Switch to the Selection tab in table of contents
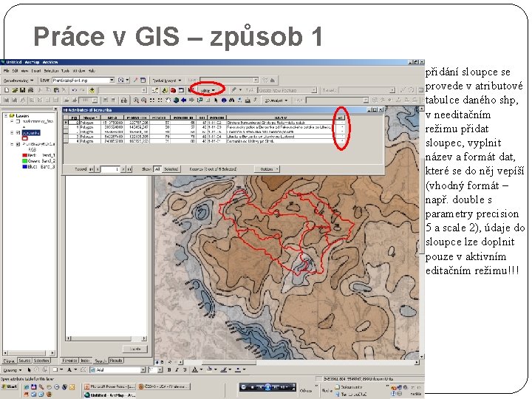Screen dimensions: 532x399 point(41,361)
